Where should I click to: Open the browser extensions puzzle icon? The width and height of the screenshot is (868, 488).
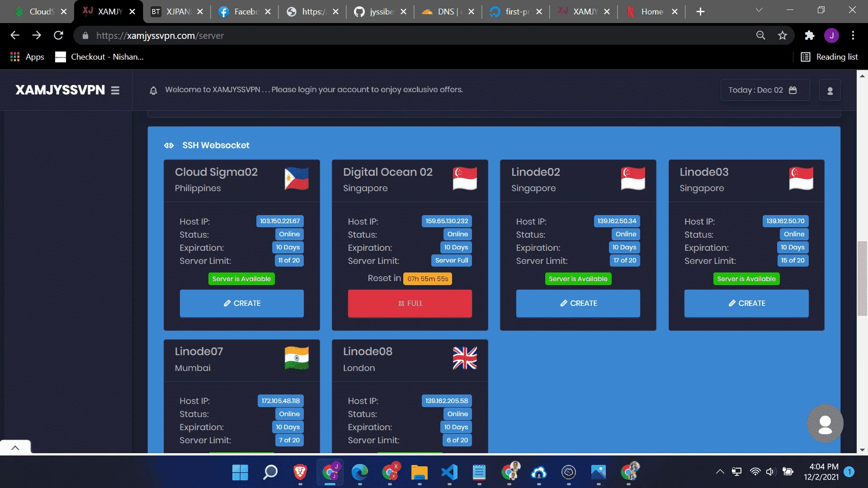809,35
